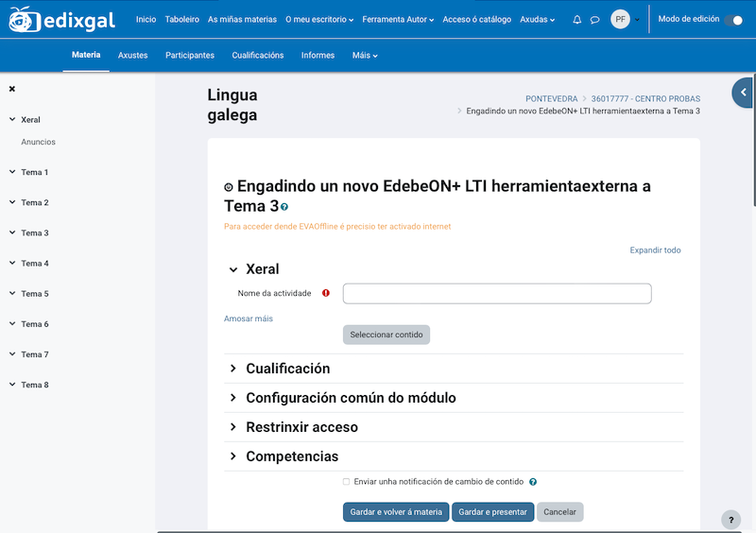Collapse Tema 4 in the course index

[x=12, y=264]
